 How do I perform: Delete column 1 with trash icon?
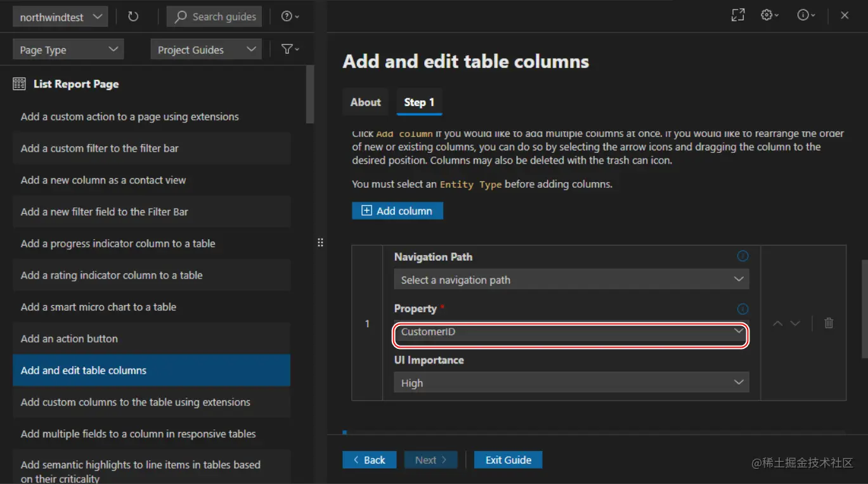(x=828, y=324)
